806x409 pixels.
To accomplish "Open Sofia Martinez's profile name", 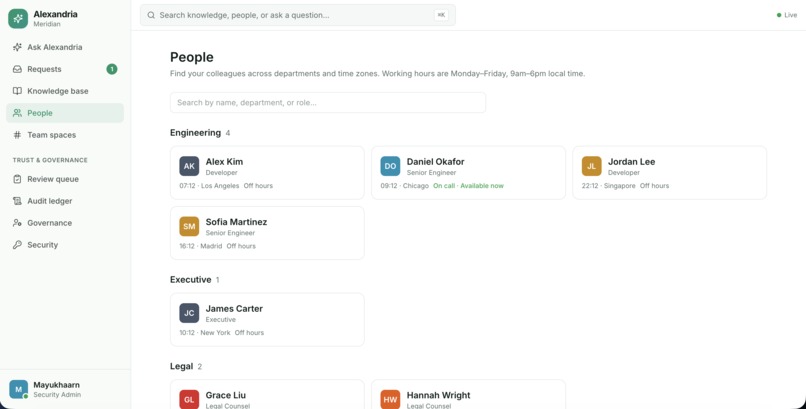I will click(236, 222).
